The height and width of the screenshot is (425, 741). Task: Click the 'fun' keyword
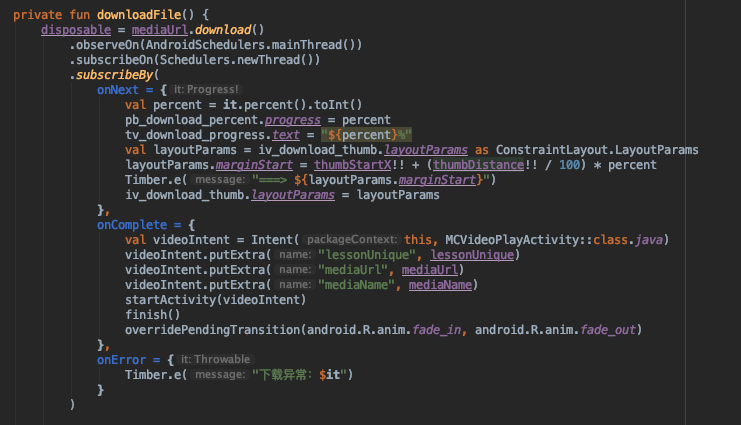click(x=79, y=15)
